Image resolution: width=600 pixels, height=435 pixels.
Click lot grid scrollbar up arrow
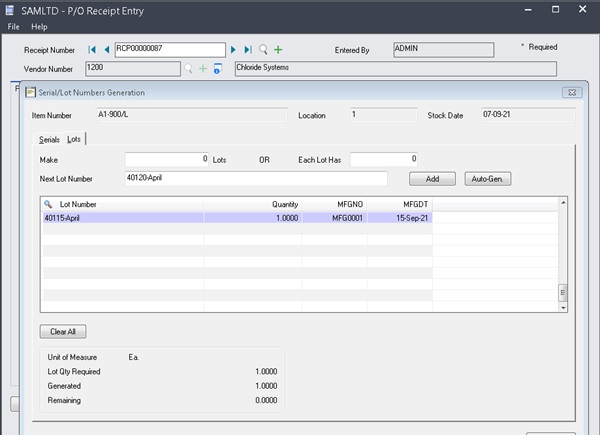[x=563, y=202]
